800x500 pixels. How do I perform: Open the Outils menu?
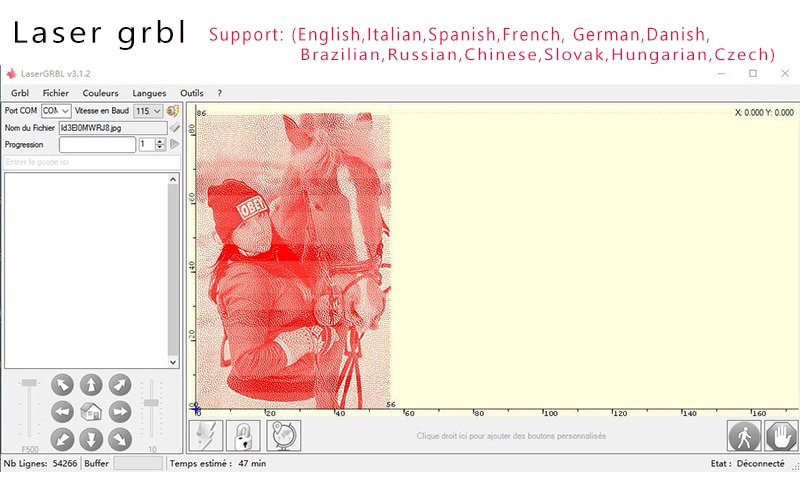(x=192, y=93)
